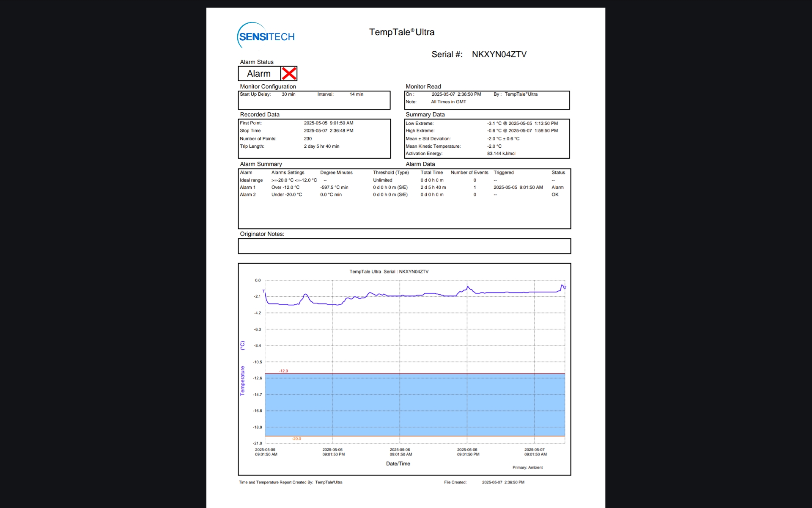Click the -597.5 °C min degree minutes value
Viewport: 812px width, 508px height.
point(334,188)
